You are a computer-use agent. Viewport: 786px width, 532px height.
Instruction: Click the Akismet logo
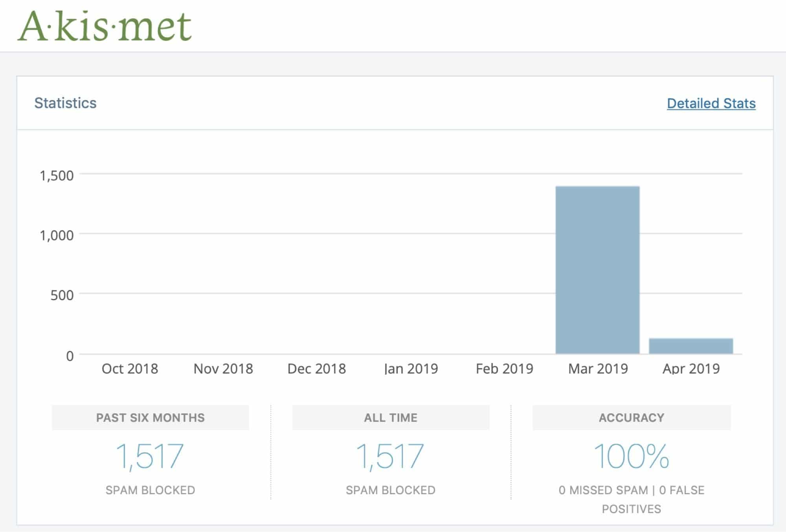[105, 26]
